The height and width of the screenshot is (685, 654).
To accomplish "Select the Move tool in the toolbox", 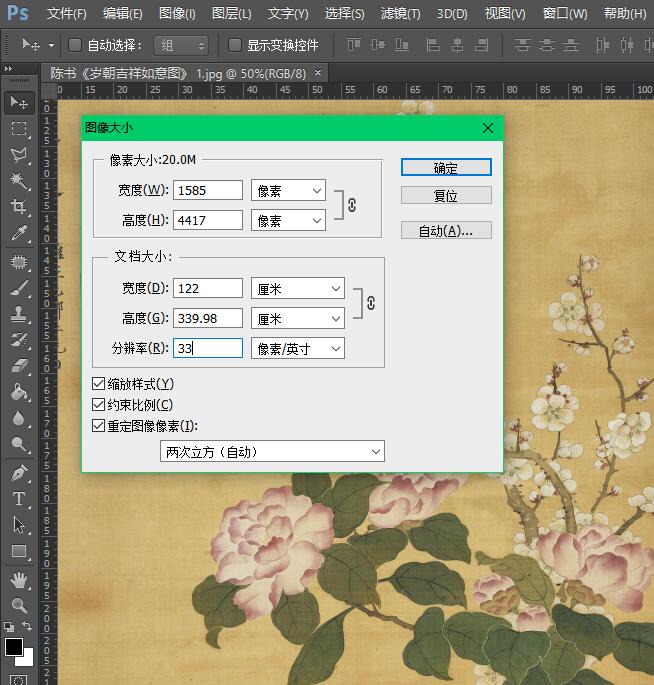I will pyautogui.click(x=19, y=102).
